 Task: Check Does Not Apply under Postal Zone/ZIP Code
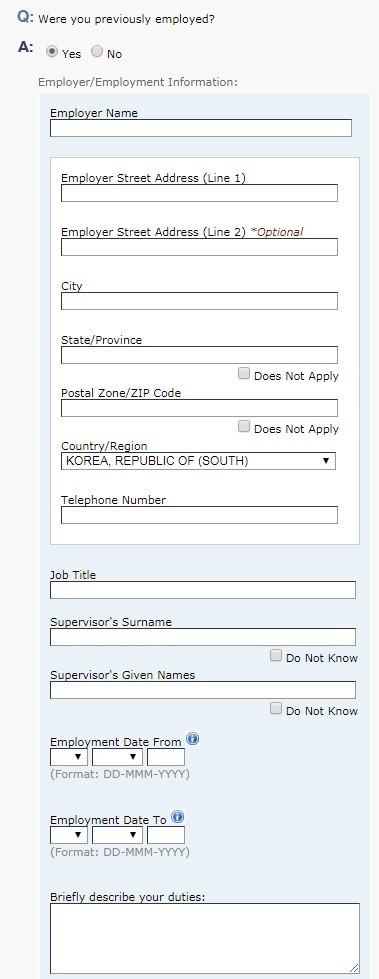click(244, 427)
